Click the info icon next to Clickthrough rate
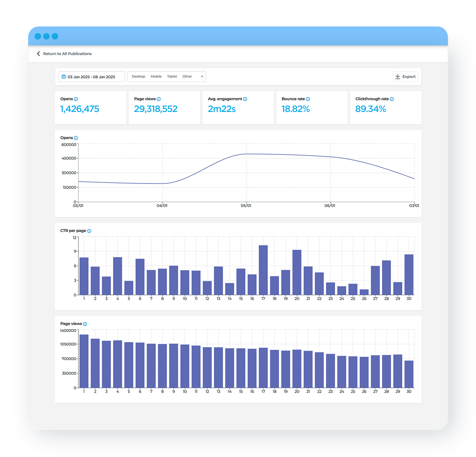 (392, 98)
